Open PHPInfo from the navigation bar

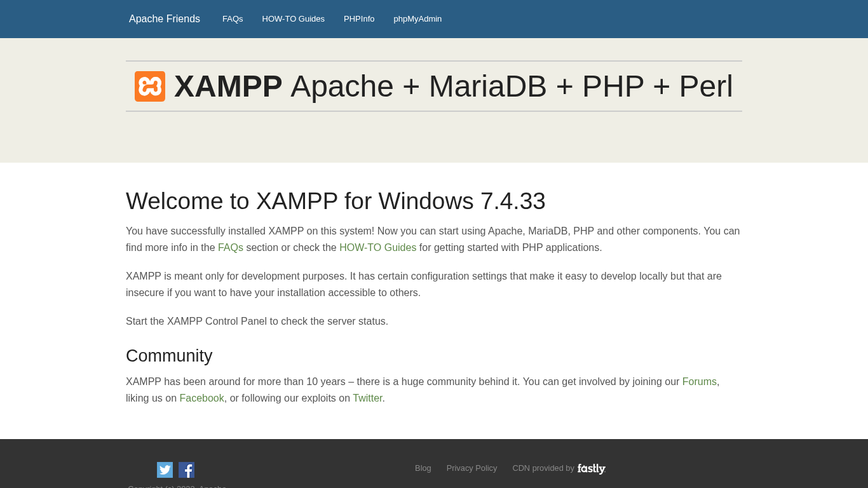[x=359, y=19]
